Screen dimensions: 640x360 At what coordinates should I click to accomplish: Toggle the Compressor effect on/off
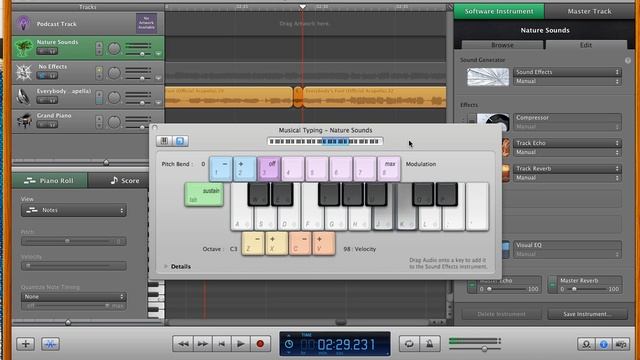(x=472, y=120)
